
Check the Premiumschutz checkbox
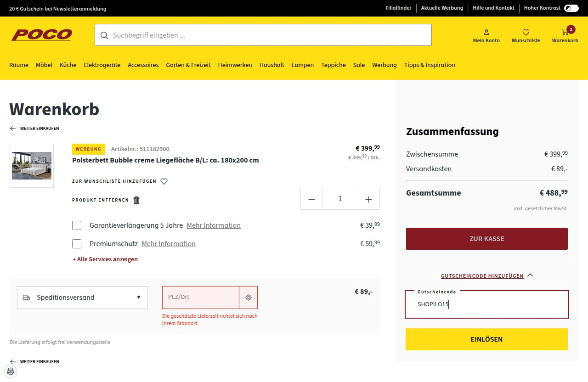tap(77, 244)
